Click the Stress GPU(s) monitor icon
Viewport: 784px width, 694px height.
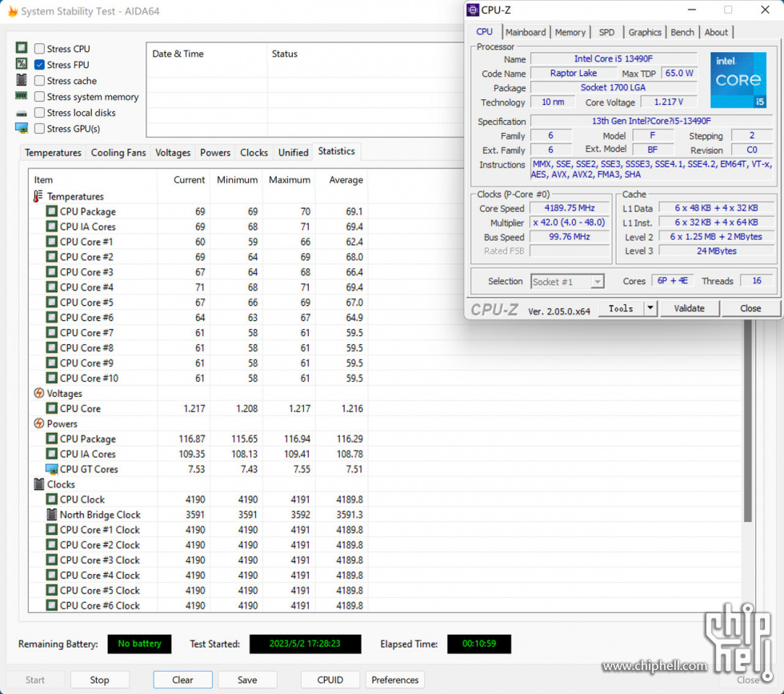point(22,128)
